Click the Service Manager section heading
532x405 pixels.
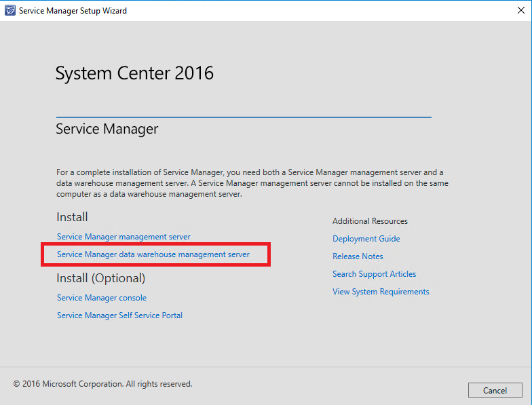pyautogui.click(x=107, y=129)
